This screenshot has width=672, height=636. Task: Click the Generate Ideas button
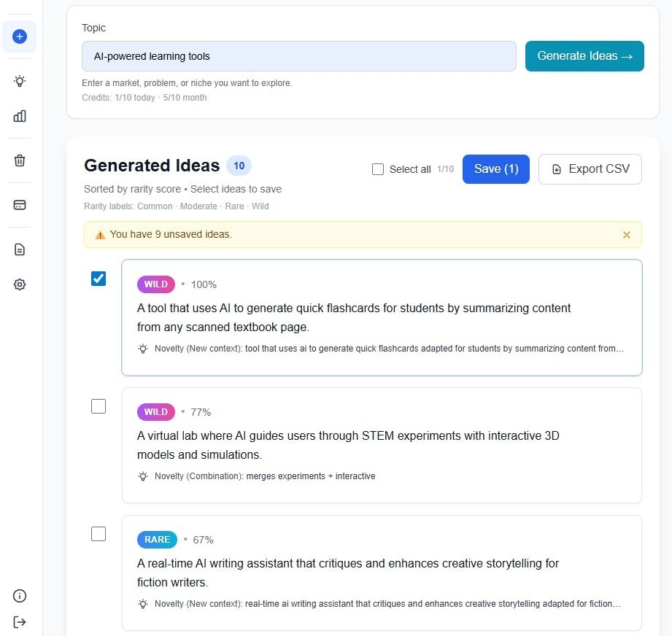(584, 55)
